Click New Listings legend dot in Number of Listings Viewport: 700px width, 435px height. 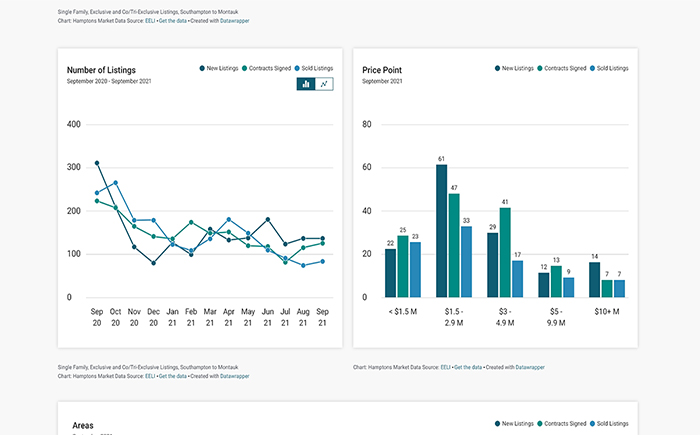[x=202, y=68]
